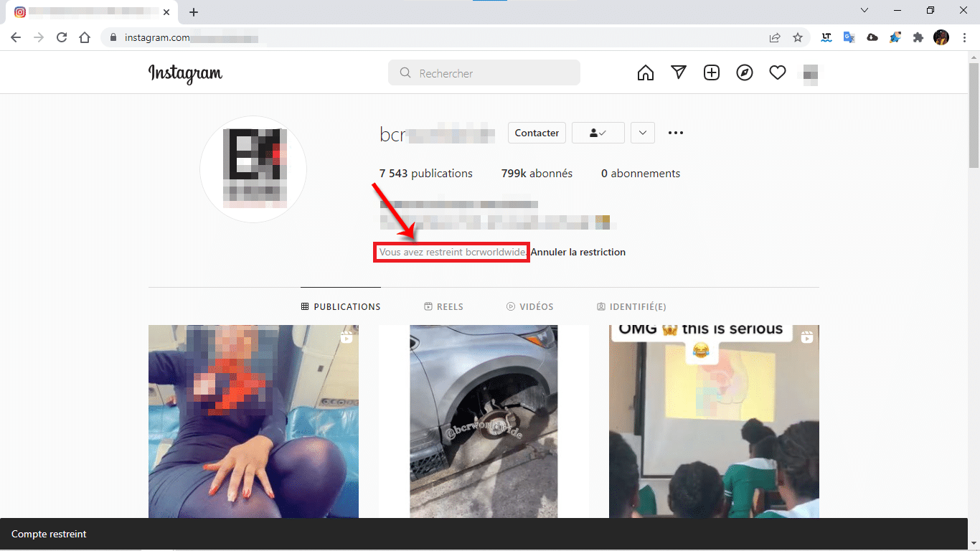Select the Instagram browser tab

[x=93, y=12]
